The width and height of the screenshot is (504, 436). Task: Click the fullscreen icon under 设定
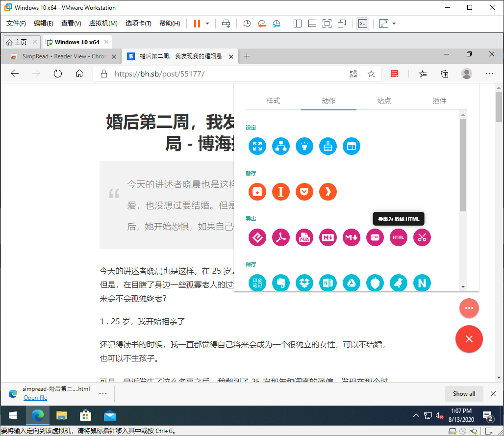tap(257, 146)
